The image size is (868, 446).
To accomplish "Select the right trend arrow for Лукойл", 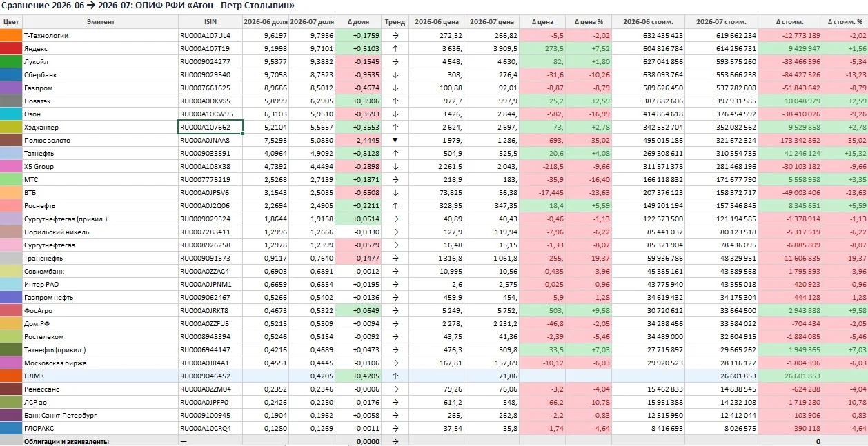I will [395, 61].
